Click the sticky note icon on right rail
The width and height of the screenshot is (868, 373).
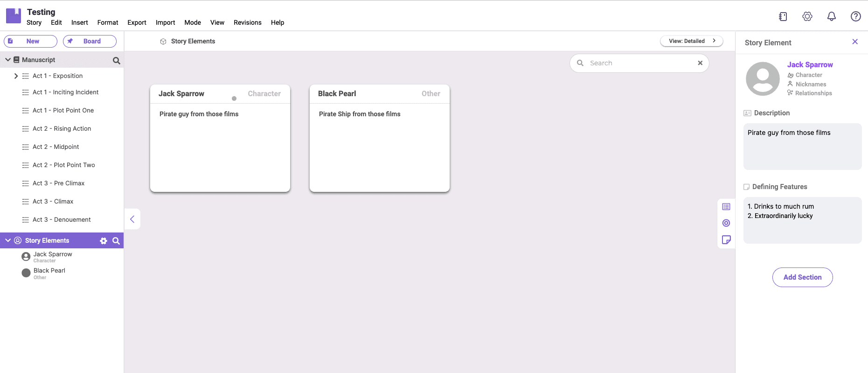pos(726,240)
